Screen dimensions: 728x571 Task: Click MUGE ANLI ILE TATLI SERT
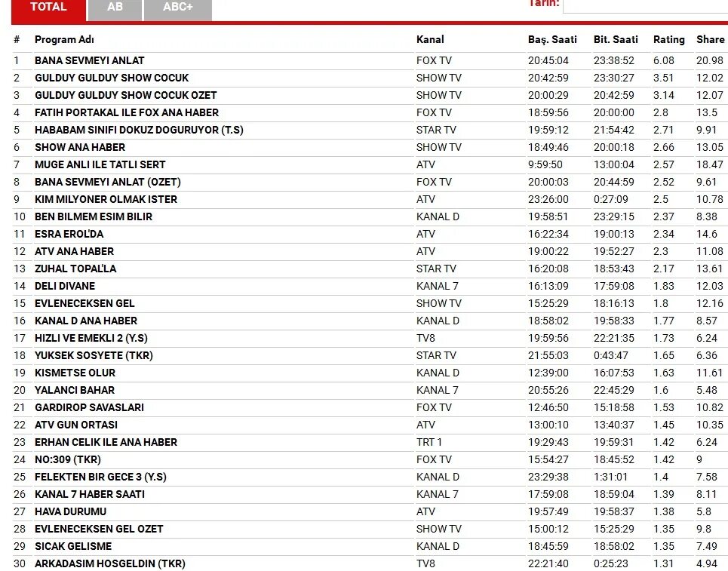[x=100, y=164]
